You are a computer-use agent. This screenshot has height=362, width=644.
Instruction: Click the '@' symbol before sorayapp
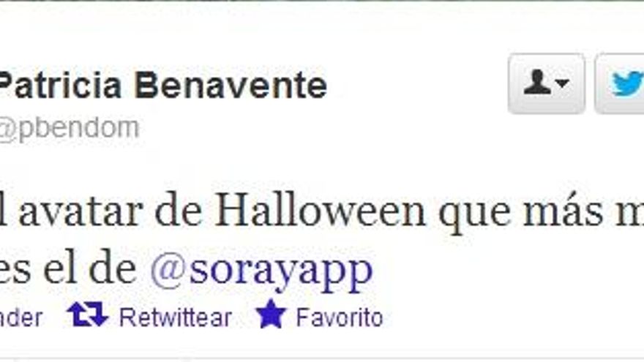point(167,270)
